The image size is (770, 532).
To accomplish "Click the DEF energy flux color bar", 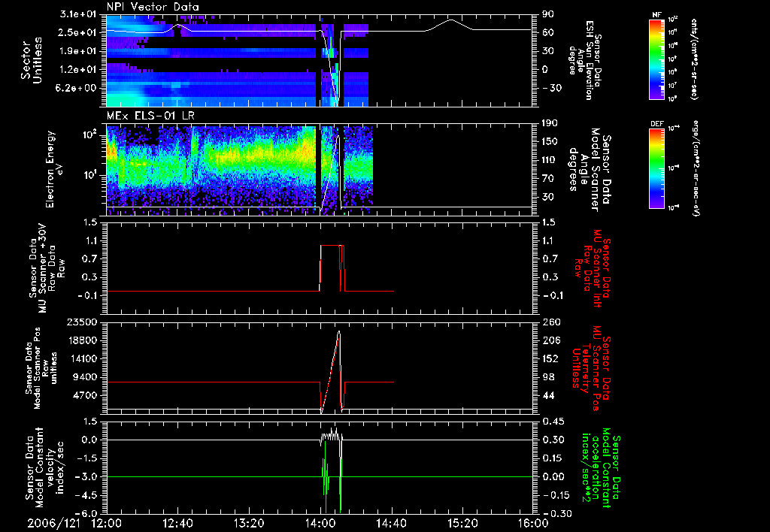I will click(x=657, y=168).
